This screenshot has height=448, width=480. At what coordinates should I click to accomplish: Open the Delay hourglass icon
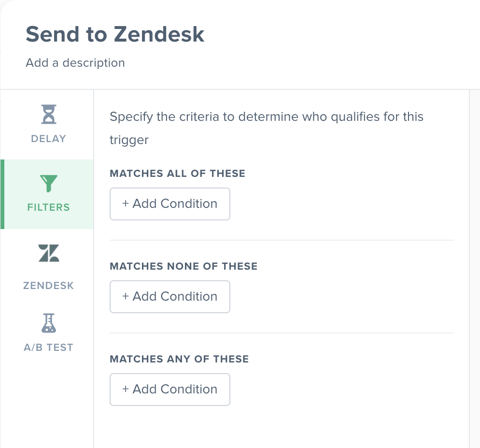[x=49, y=115]
